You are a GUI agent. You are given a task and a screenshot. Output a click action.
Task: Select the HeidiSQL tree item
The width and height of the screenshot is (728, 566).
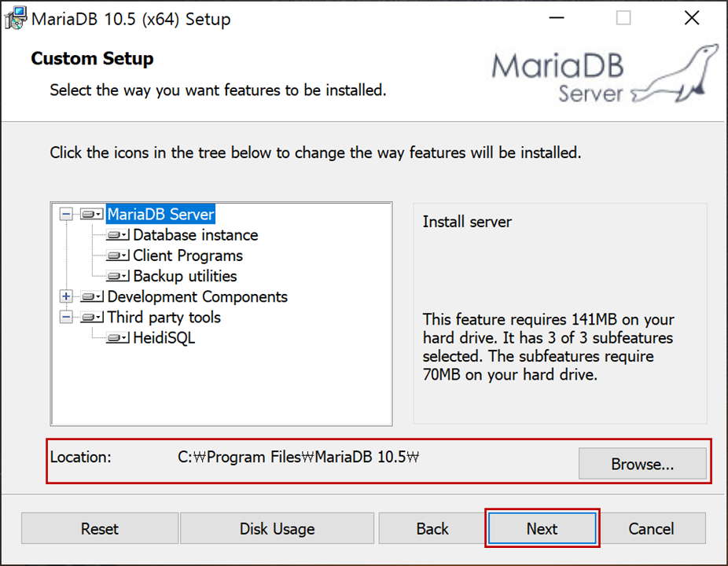(164, 337)
